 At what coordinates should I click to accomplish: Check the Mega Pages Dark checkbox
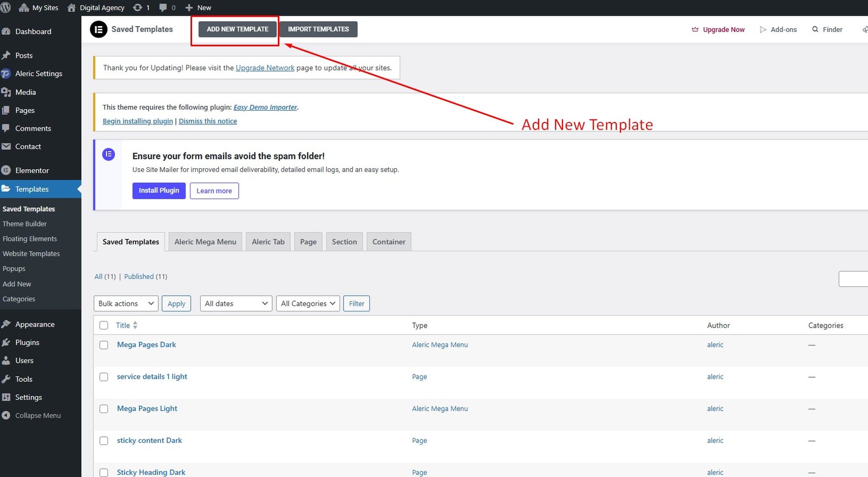point(104,345)
